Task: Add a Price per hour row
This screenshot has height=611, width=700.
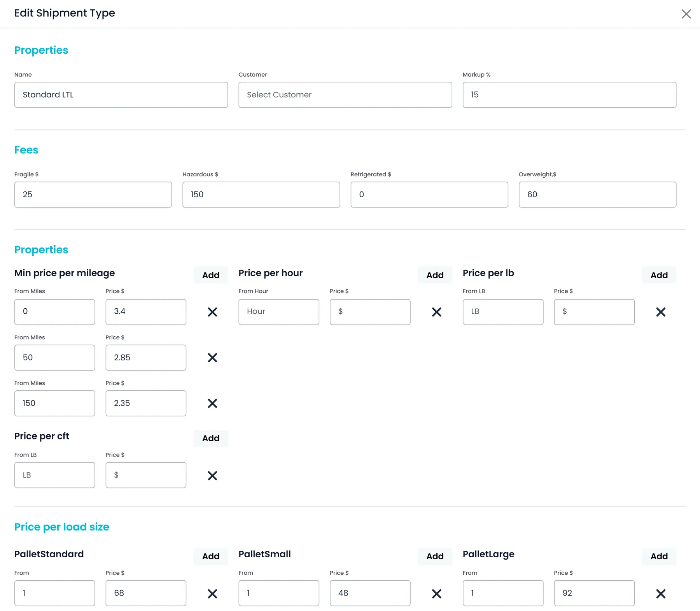Action: [x=435, y=275]
